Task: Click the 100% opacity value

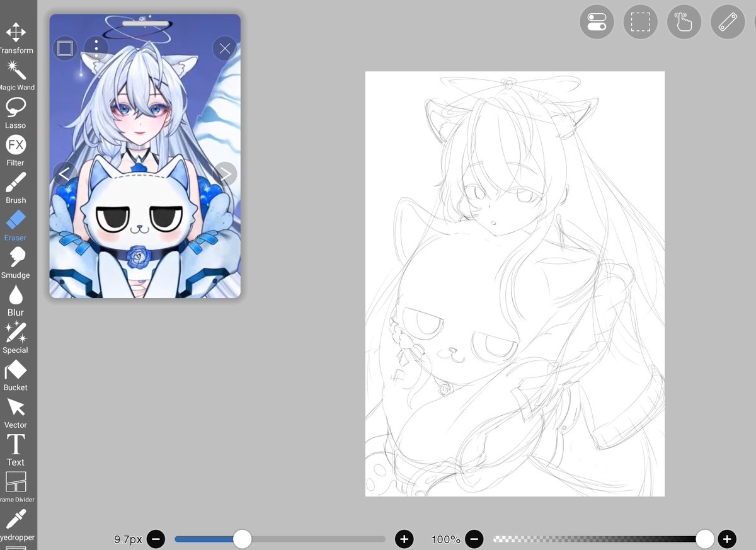Action: [446, 539]
